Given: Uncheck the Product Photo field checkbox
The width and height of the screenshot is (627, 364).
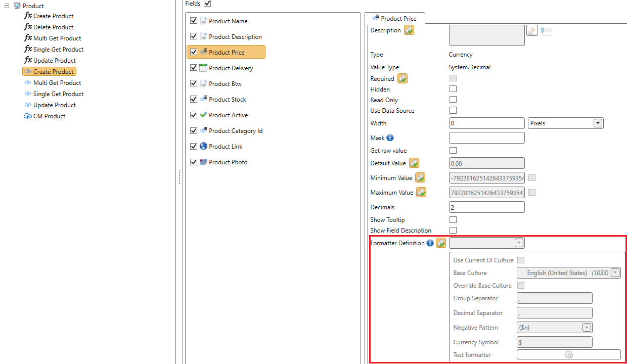Looking at the screenshot, I should click(194, 162).
